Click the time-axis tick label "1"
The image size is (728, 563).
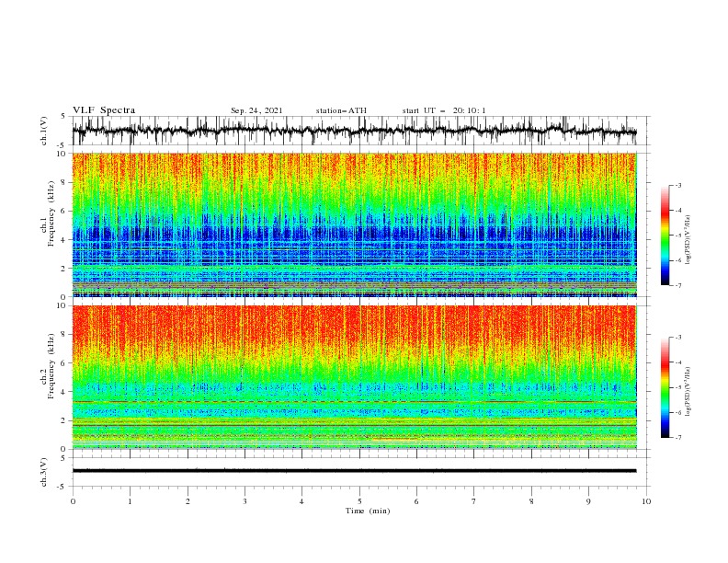coord(130,501)
